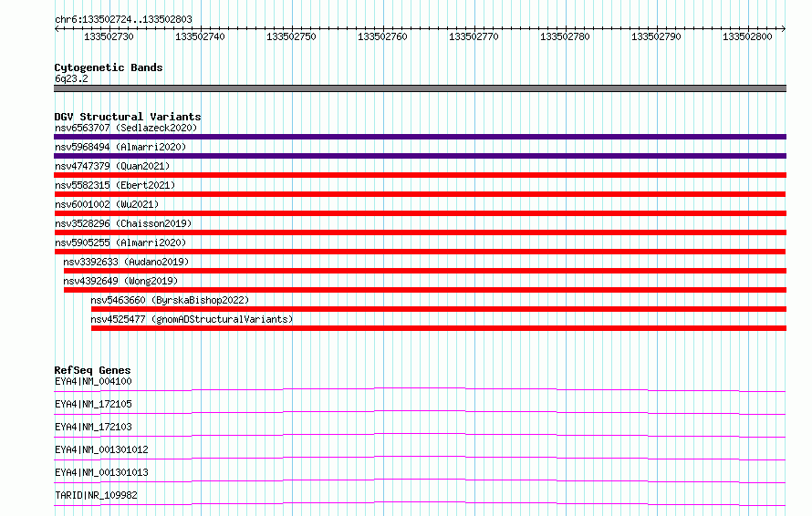
Task: Click the red bar under nsv5905255
Action: [420, 252]
